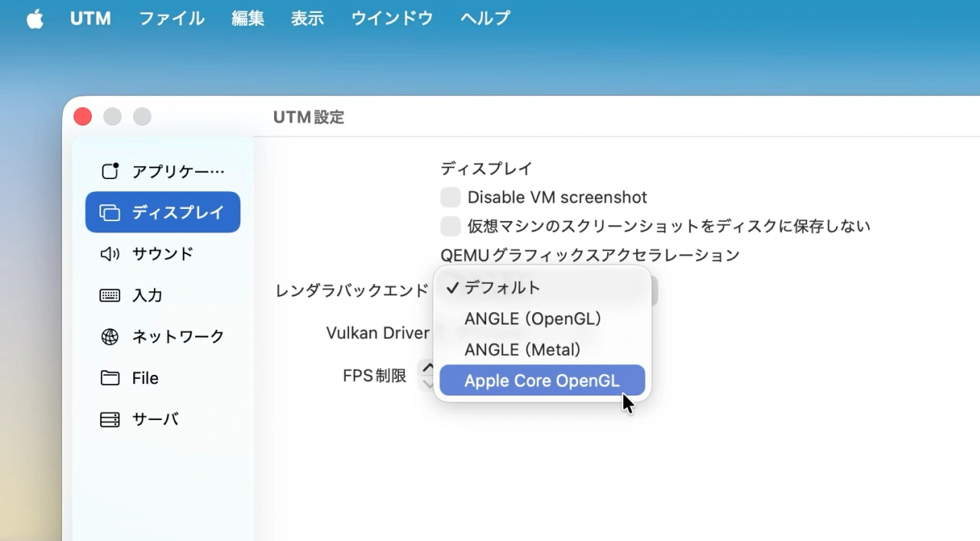Select the ディスプレイ sidebar icon
This screenshot has height=541, width=980.
109,212
